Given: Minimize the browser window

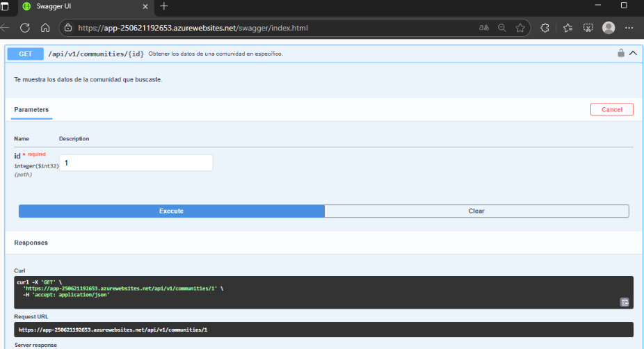Looking at the screenshot, I should 598,6.
